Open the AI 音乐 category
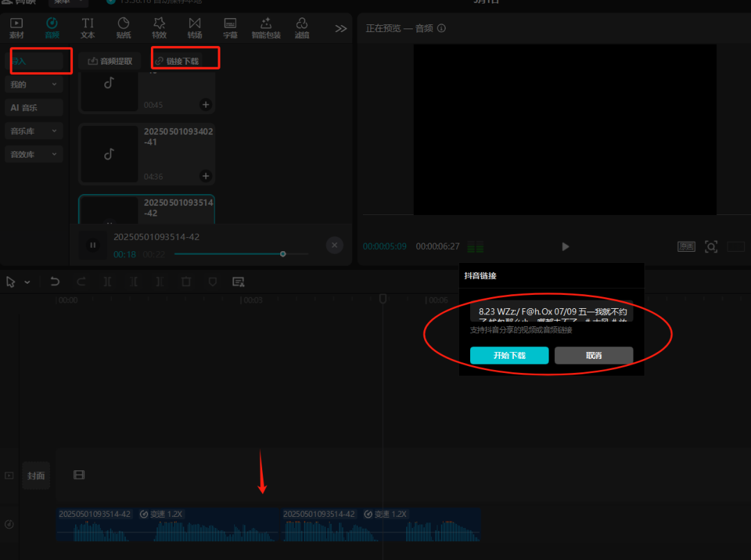This screenshot has width=751, height=560. point(33,108)
